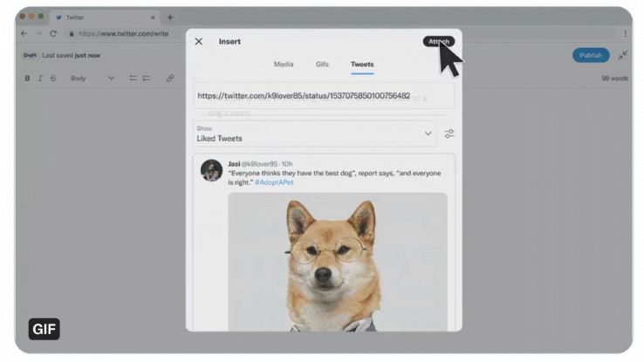Reload the page with the refresh icon
The image size is (644, 362).
(53, 34)
